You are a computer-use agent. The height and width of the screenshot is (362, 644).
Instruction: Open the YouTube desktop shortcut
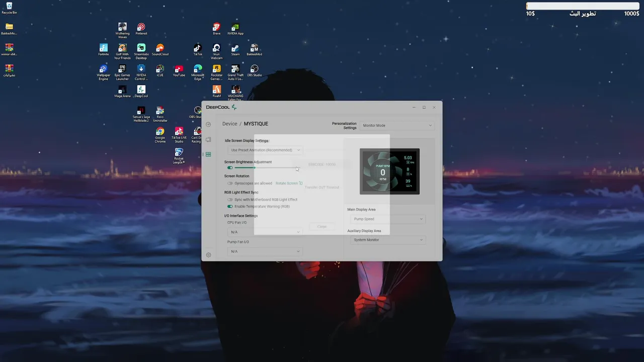(x=179, y=70)
